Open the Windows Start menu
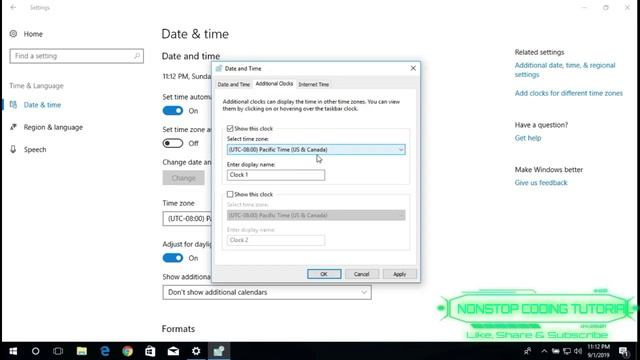Screen dimensions: 640x360 13,351
